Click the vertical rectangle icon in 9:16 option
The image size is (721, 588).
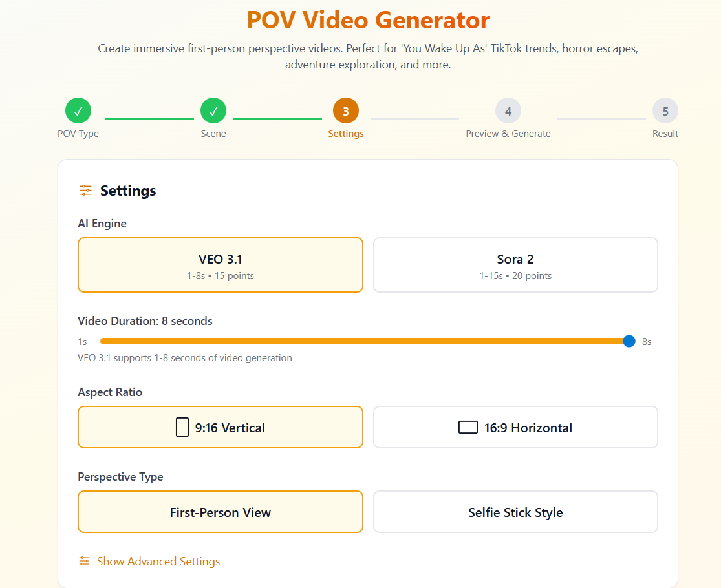[181, 427]
